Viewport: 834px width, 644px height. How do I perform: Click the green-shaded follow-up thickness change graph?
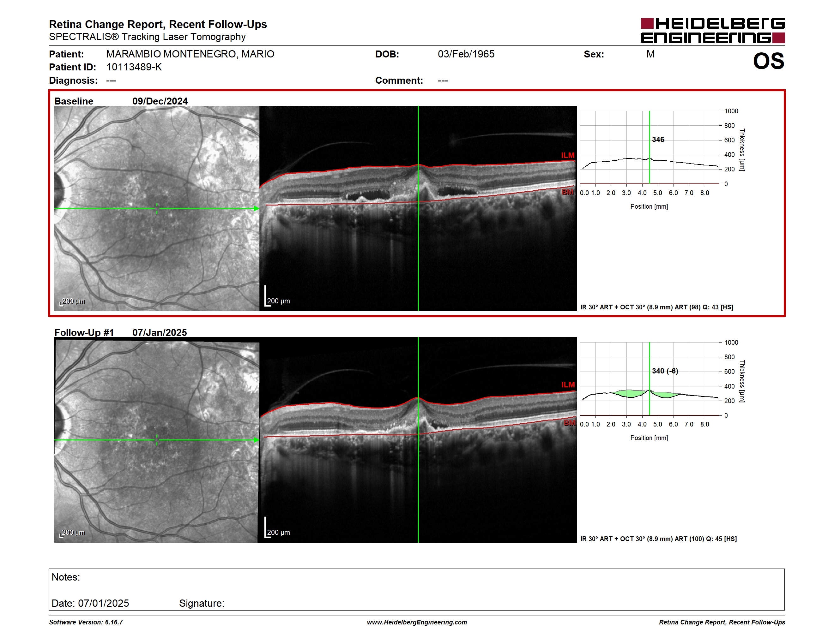[649, 379]
